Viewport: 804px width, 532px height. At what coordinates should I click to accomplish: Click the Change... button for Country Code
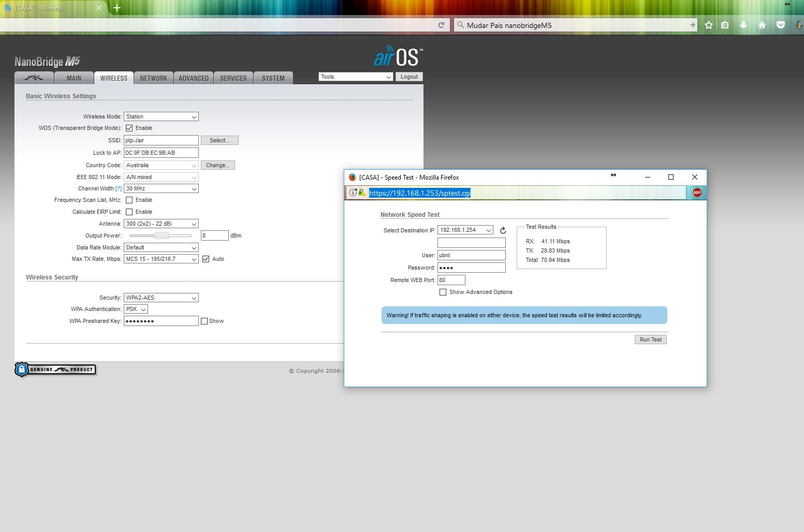click(218, 165)
